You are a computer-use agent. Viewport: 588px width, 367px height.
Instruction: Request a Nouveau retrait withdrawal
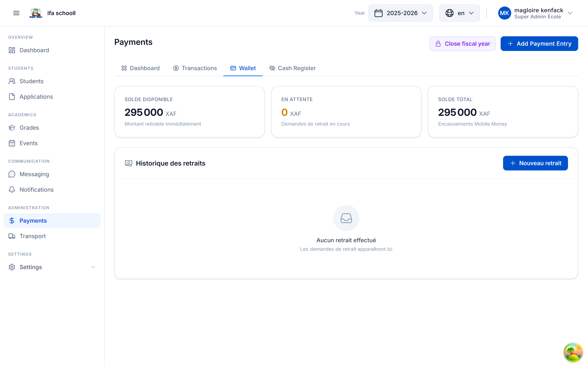coord(535,163)
